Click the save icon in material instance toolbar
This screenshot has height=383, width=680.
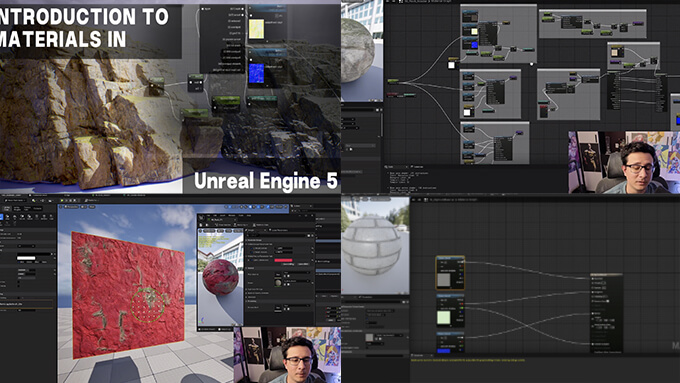(202, 225)
